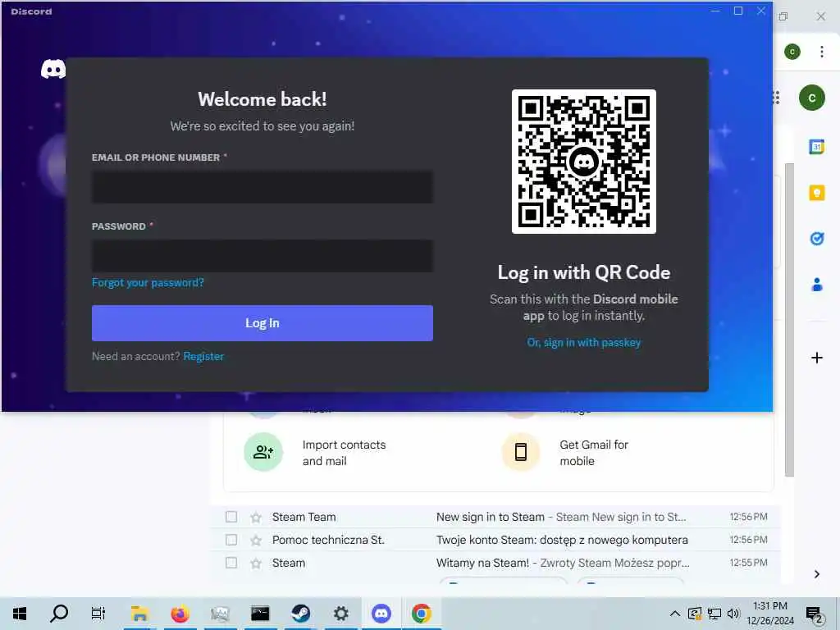Click the QR code image for login
Viewport: 840px width, 630px height.
click(x=583, y=162)
